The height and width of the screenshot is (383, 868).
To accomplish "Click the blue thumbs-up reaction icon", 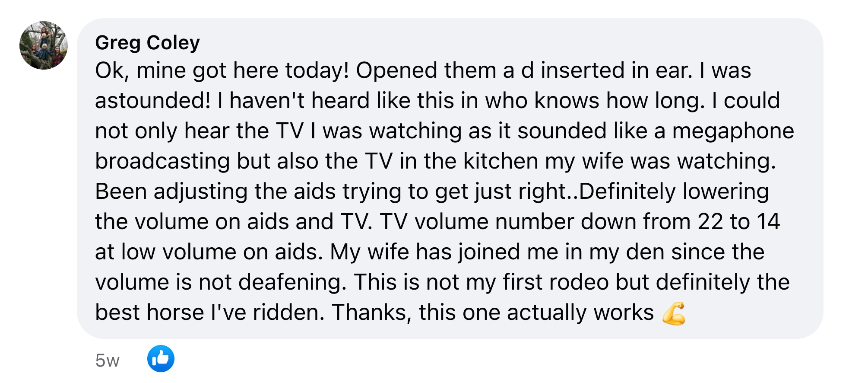I will point(161,359).
